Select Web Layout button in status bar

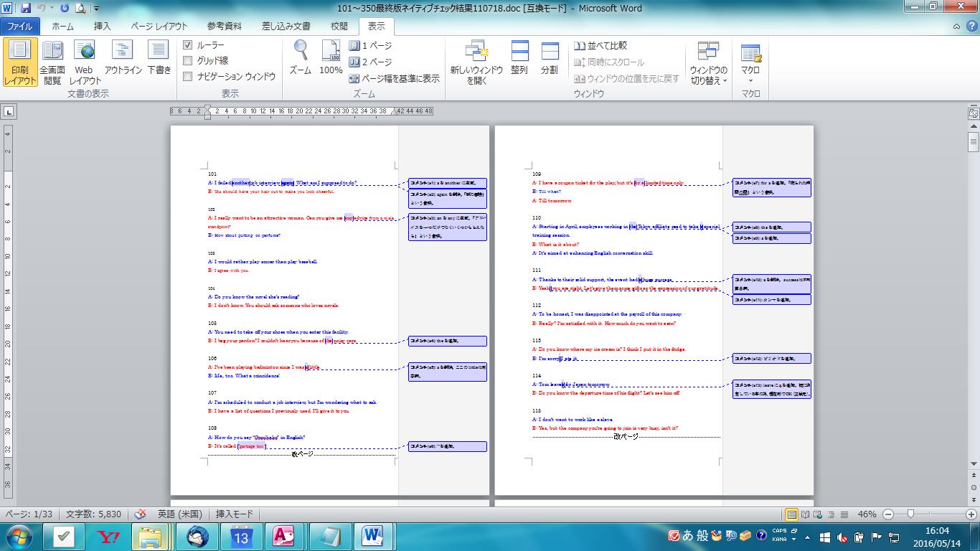pyautogui.click(x=816, y=514)
